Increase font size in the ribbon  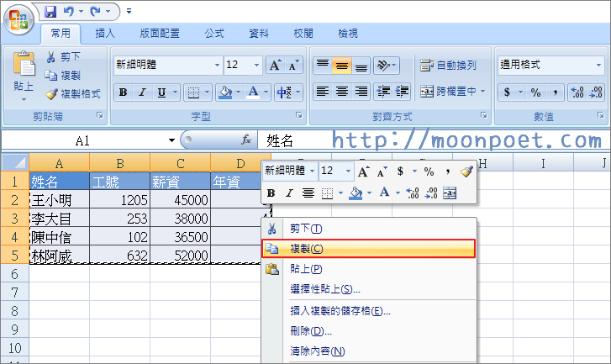pyautogui.click(x=276, y=65)
